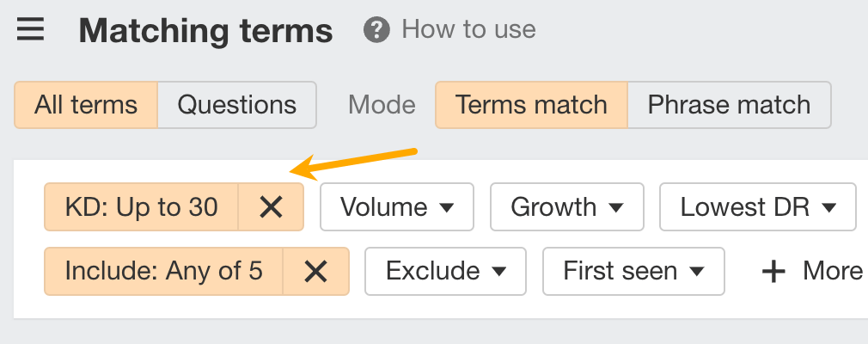
Task: Edit the Include: Any of 5 filter
Action: pyautogui.click(x=163, y=272)
